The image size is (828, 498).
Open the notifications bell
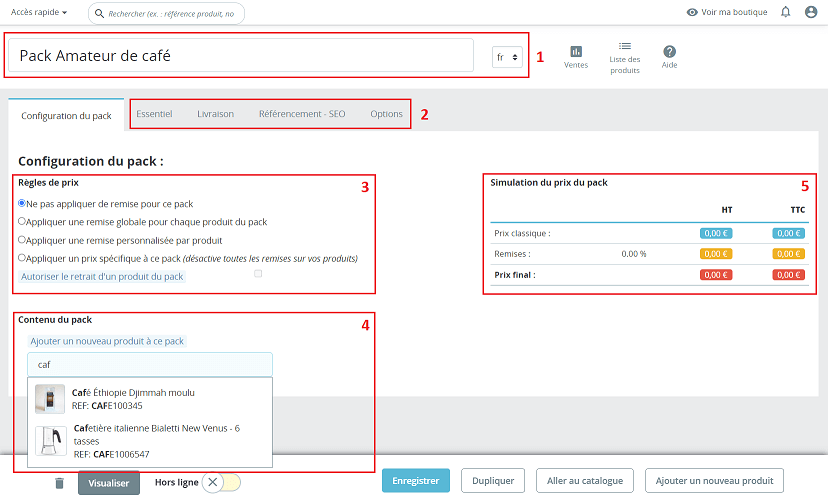[786, 12]
